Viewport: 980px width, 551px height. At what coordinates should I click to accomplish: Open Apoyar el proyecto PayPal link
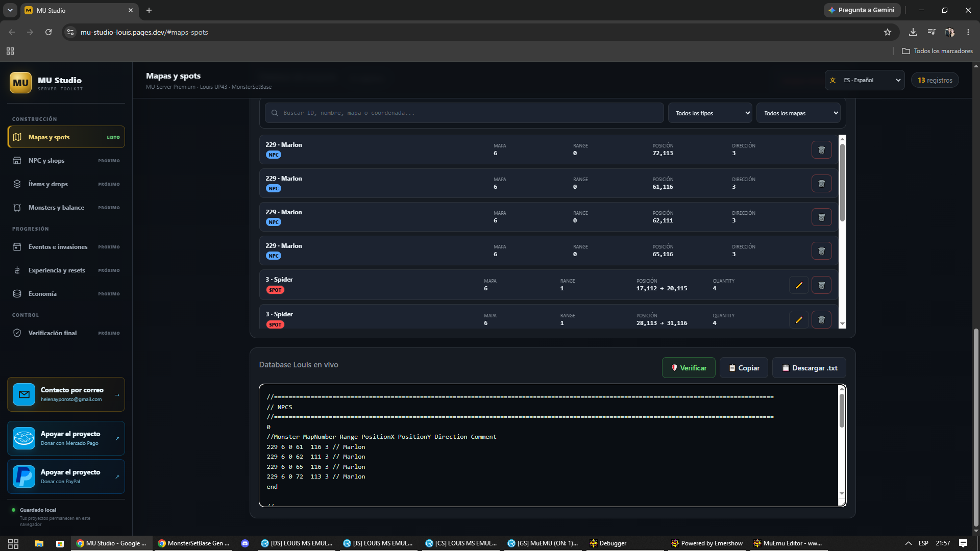click(x=66, y=477)
